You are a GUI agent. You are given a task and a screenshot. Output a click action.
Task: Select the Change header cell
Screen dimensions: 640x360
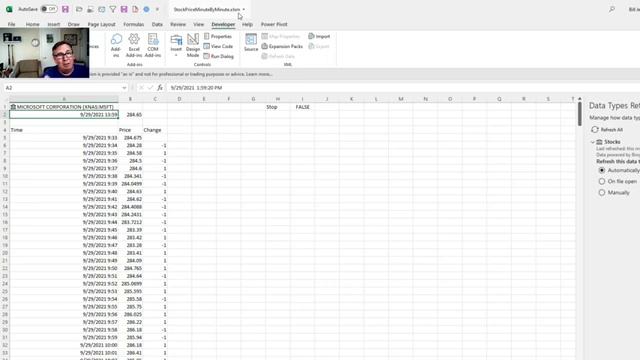point(155,130)
